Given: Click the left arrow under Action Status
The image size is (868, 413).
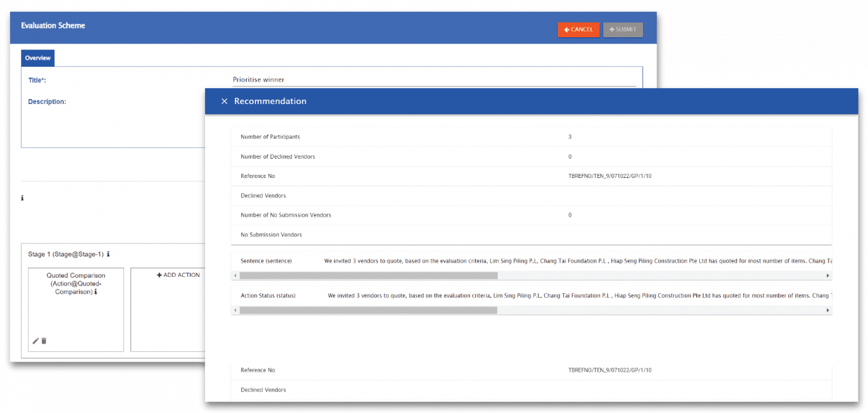Looking at the screenshot, I should point(234,310).
